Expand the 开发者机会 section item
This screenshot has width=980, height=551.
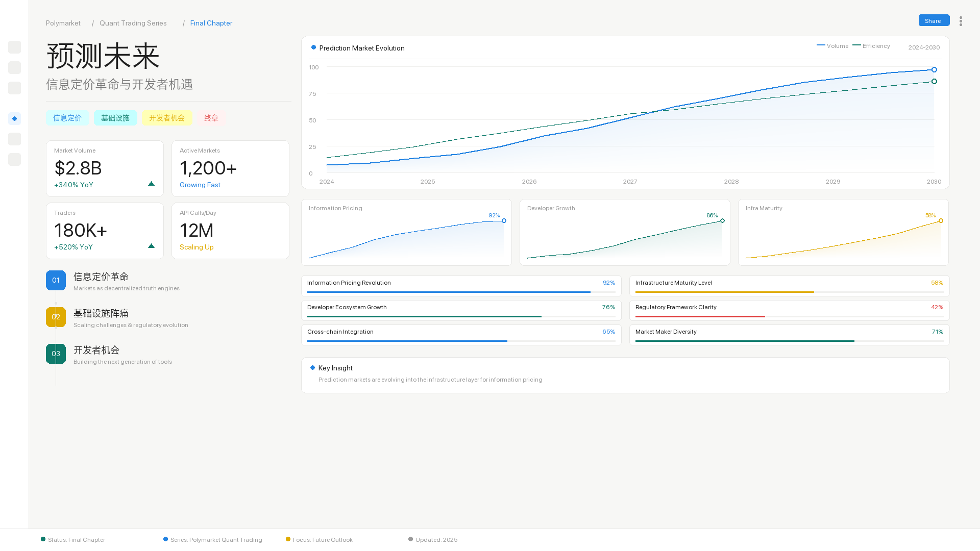tap(96, 350)
